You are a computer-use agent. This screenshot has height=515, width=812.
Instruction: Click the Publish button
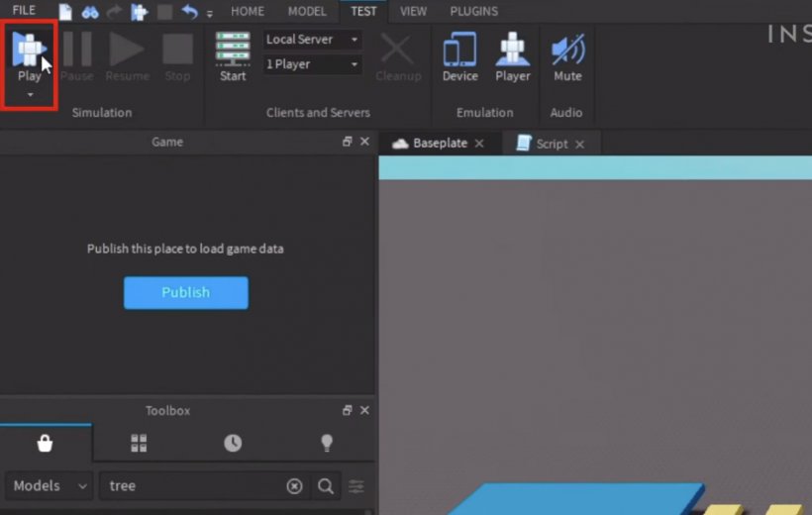pyautogui.click(x=186, y=293)
